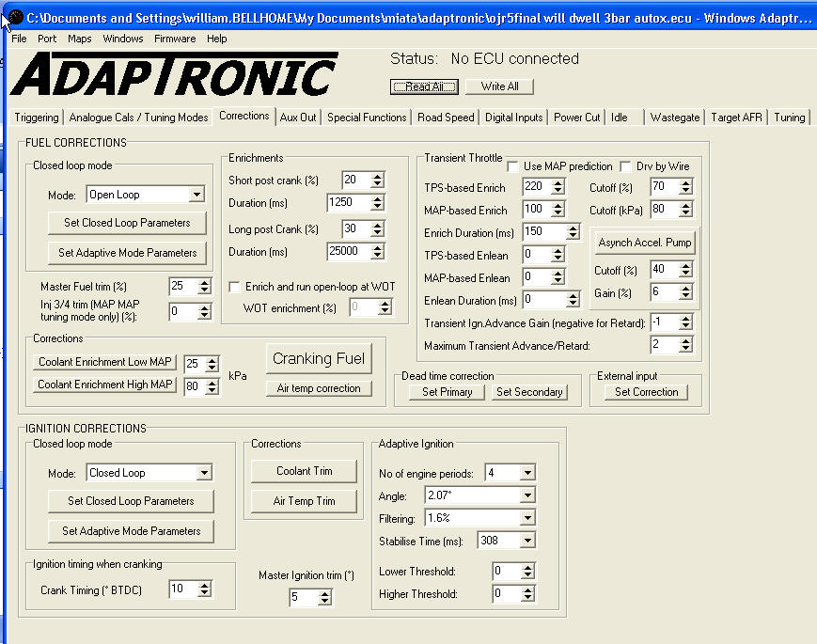Click the Asynch Accel. Pump button
817x644 pixels.
point(645,243)
